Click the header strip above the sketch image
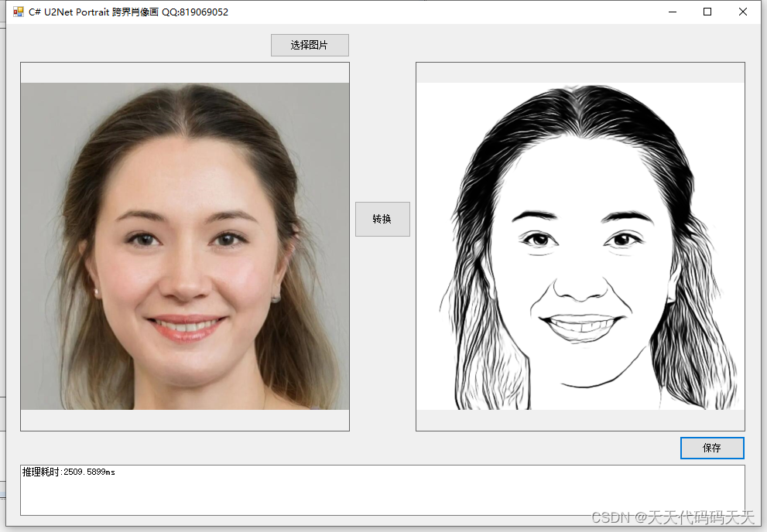 point(580,71)
